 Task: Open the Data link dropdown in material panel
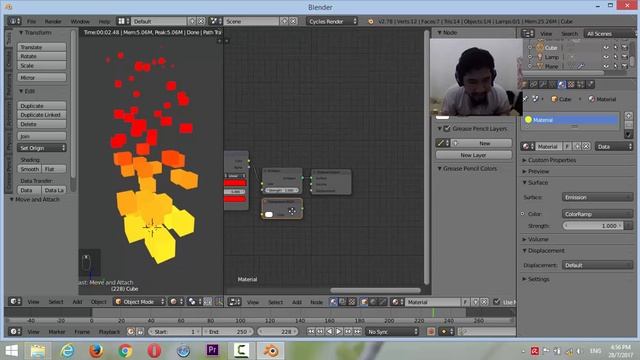click(614, 147)
